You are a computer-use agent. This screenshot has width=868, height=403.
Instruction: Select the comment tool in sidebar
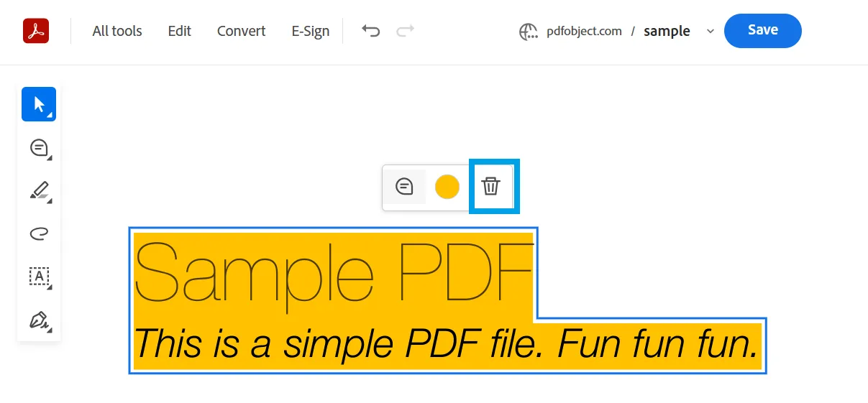click(39, 147)
